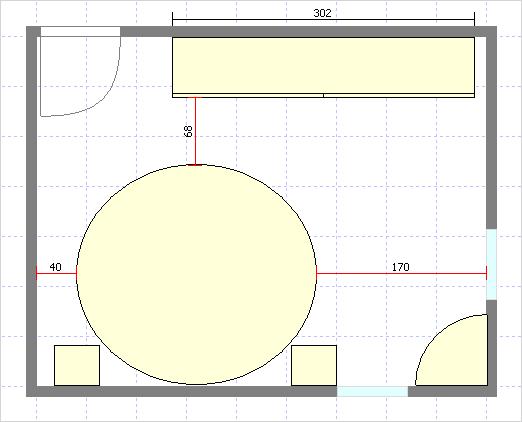The image size is (522, 422).
Task: Click the cabinet's thin front door strip
Action: tap(323, 96)
